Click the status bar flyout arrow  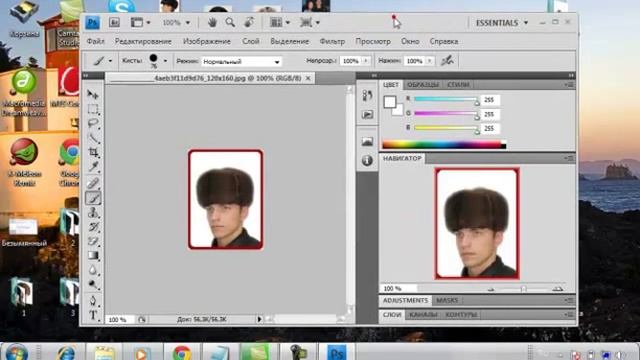(x=259, y=319)
